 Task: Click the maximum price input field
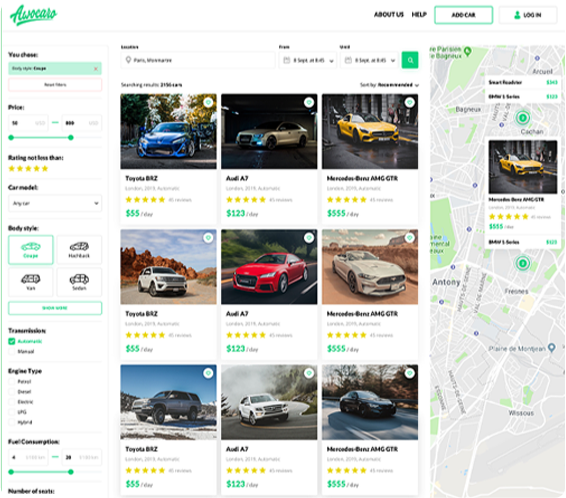point(82,123)
